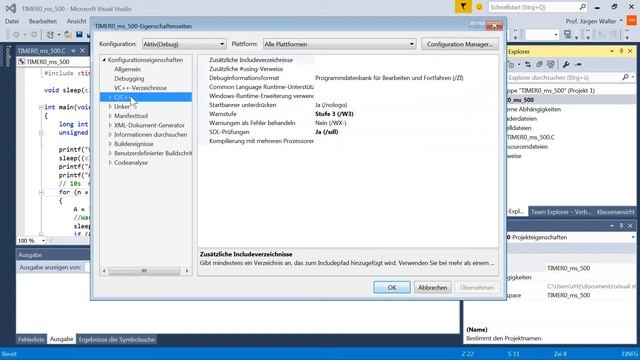The width and height of the screenshot is (640, 360).
Task: Expand the Buildereignisse tree node
Action: (110, 144)
